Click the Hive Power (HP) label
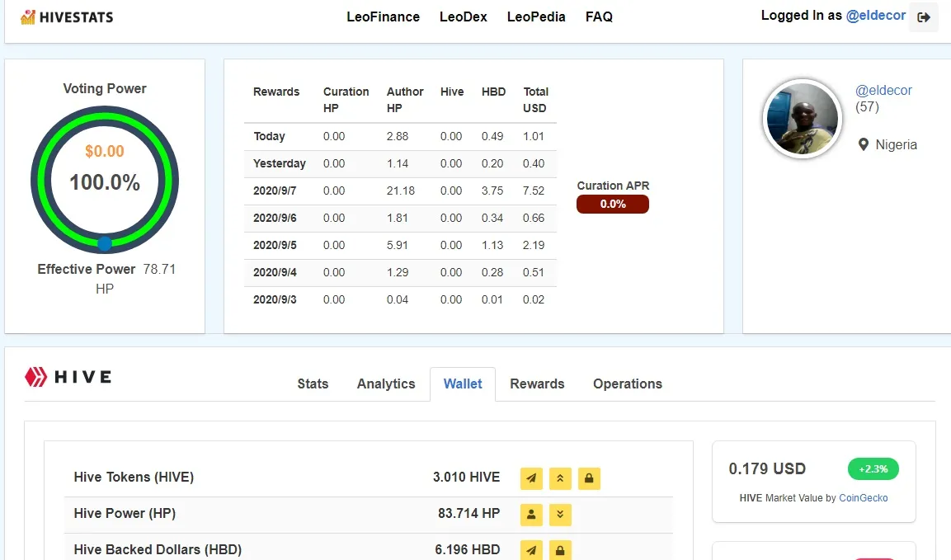This screenshot has height=560, width=951. pyautogui.click(x=125, y=514)
